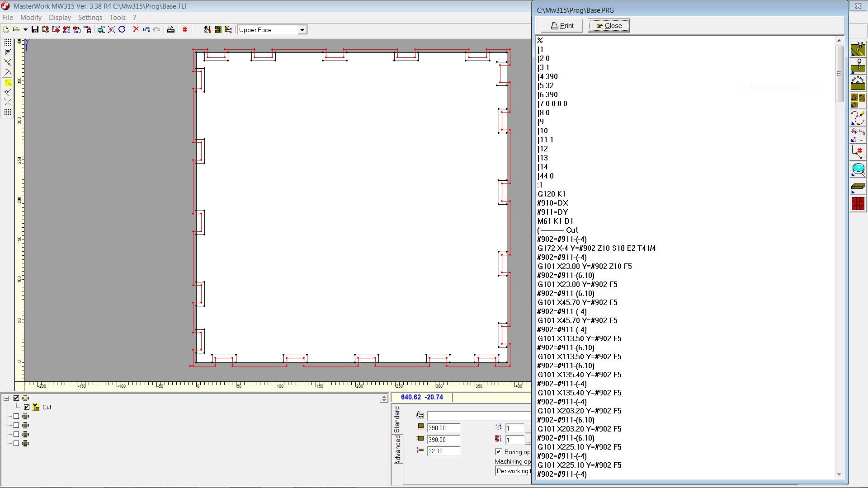Open the dropdown arrow beside Open file
This screenshot has width=868, height=488.
tap(25, 29)
